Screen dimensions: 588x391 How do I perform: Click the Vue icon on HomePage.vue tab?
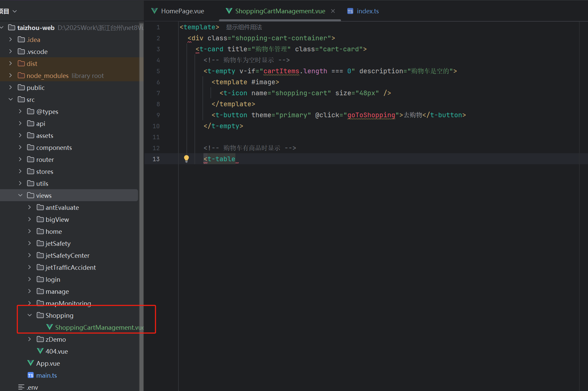(x=154, y=11)
